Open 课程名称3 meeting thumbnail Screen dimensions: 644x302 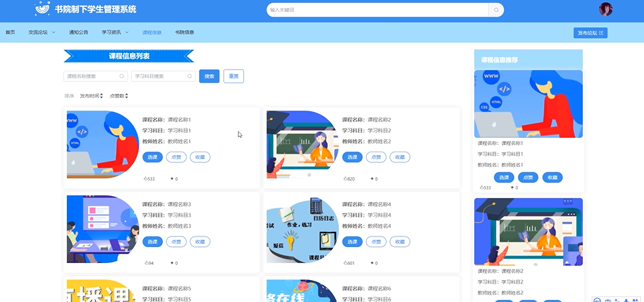coord(103,229)
